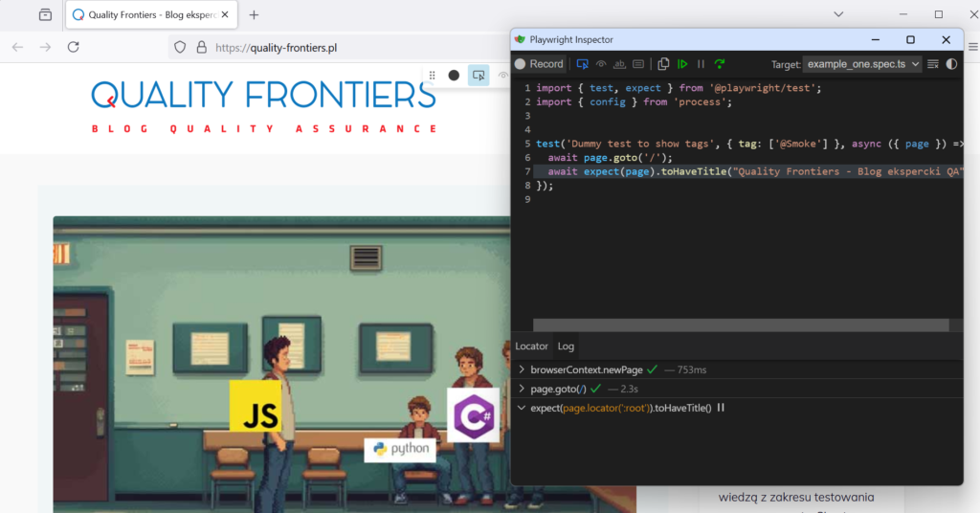Click the Assert text icon in Inspector
Viewport: 980px width, 513px height.
pyautogui.click(x=619, y=64)
